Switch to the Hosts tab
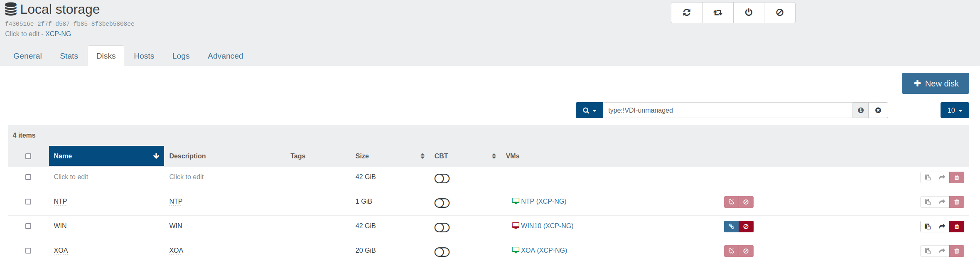The height and width of the screenshot is (266, 980). [144, 56]
